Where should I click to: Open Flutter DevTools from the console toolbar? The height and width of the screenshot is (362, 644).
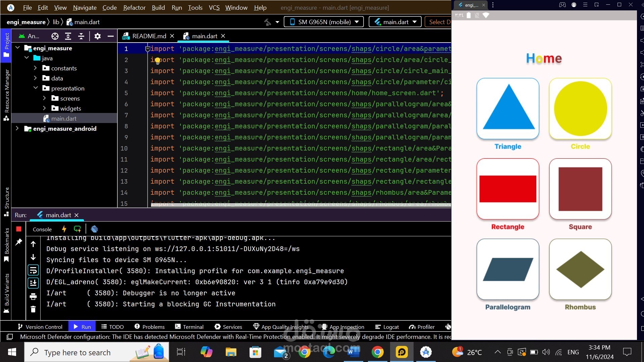94,229
